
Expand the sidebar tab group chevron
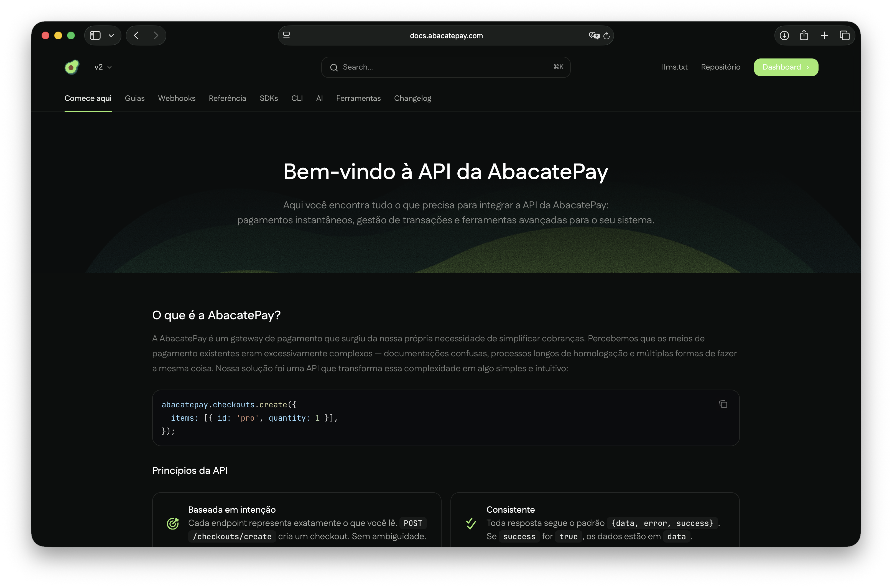(x=111, y=36)
